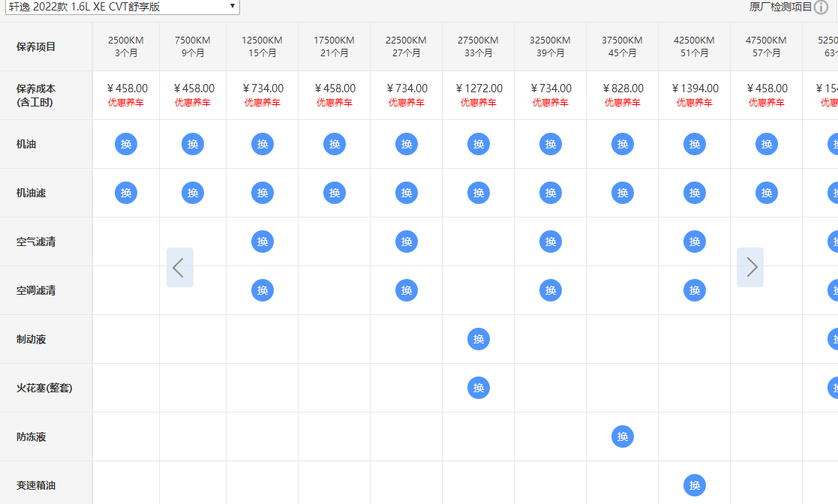
Task: Open 优惠养车 link under 12500KM cost
Action: (263, 103)
